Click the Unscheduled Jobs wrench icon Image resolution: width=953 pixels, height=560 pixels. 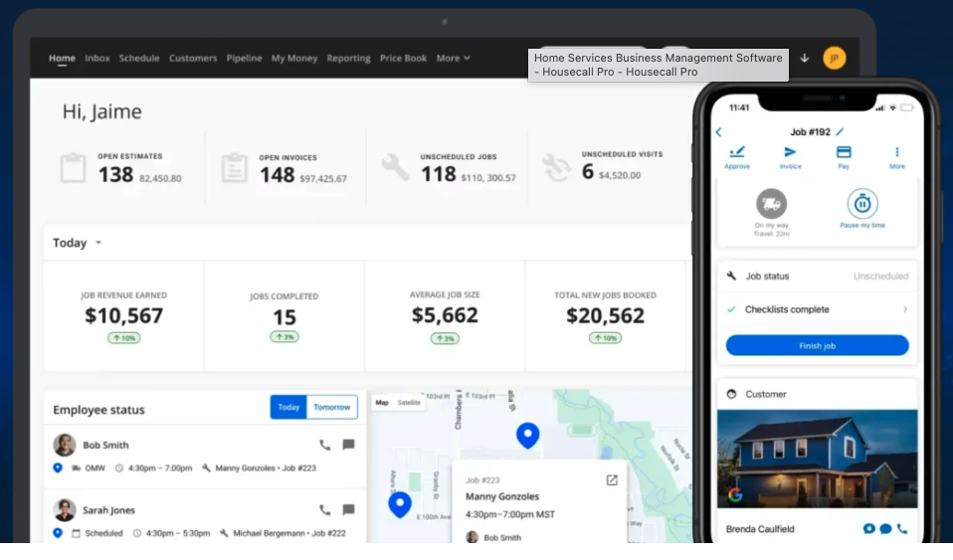tap(395, 167)
